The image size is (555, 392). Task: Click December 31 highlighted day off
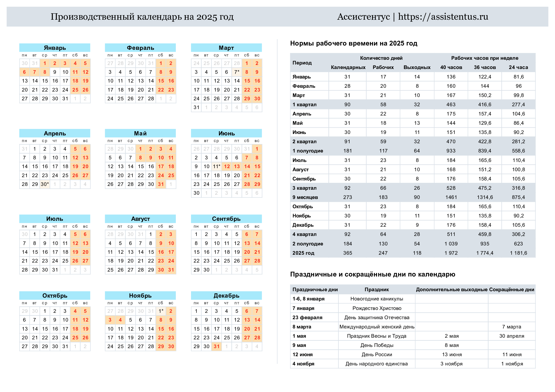click(x=216, y=346)
